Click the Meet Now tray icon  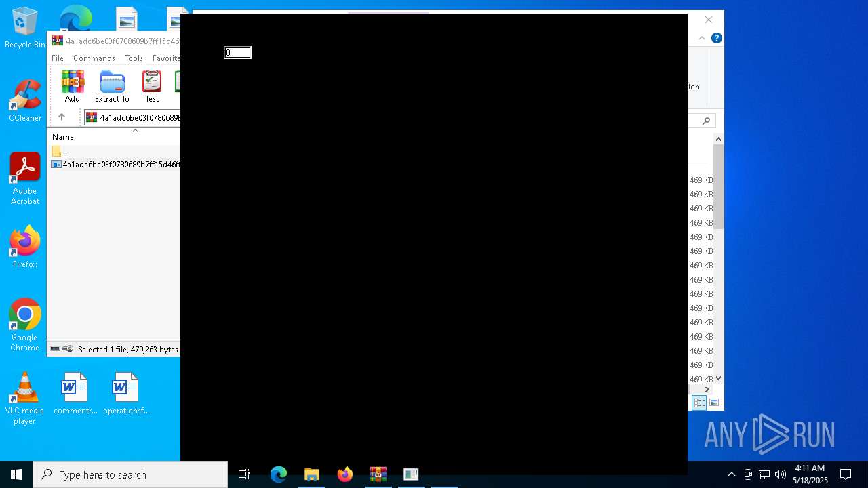click(x=748, y=474)
